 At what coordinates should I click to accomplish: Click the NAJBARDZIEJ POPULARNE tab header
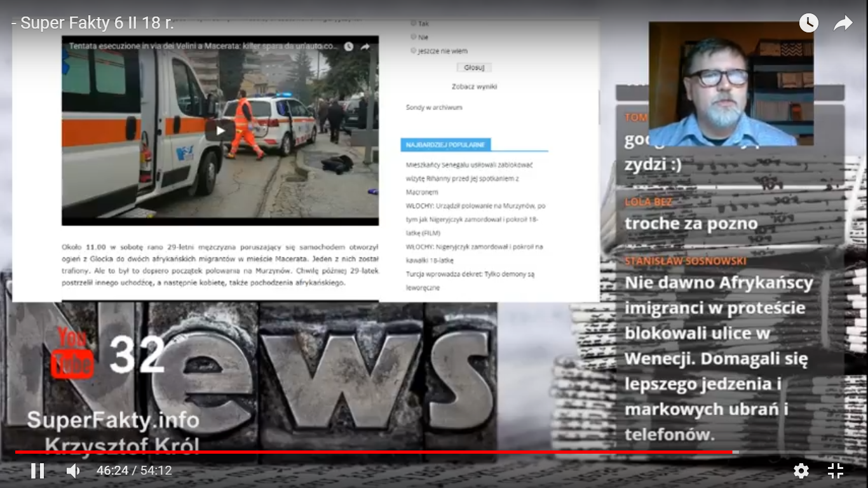(x=445, y=145)
